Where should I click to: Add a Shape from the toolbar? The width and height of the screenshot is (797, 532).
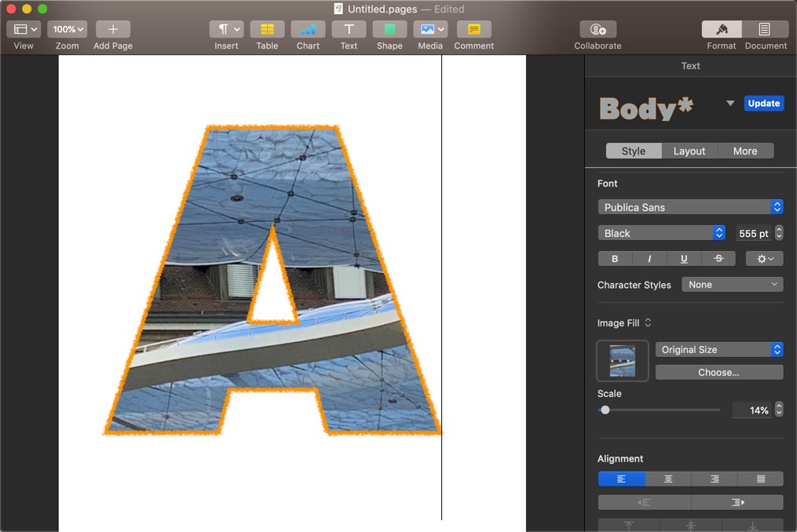(389, 30)
